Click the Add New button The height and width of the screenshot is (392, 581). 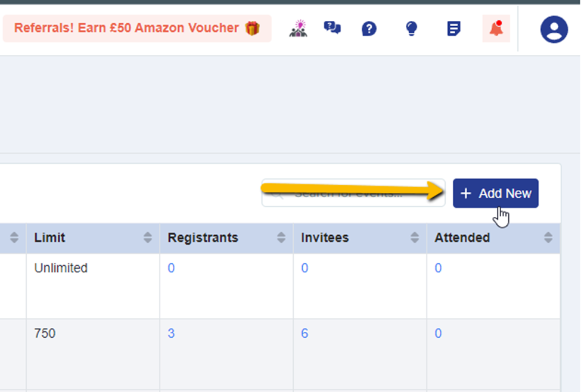(495, 193)
